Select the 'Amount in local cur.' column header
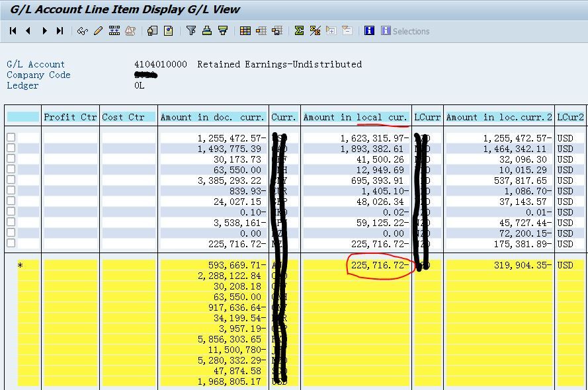 [x=355, y=117]
